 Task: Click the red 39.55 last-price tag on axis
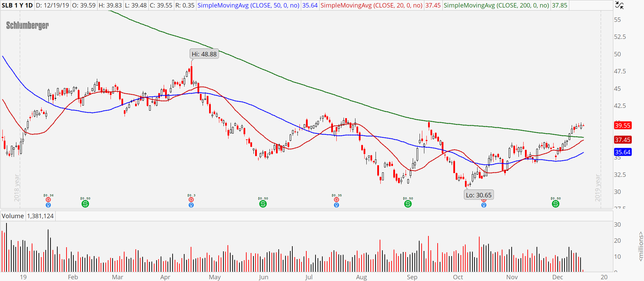coord(623,125)
